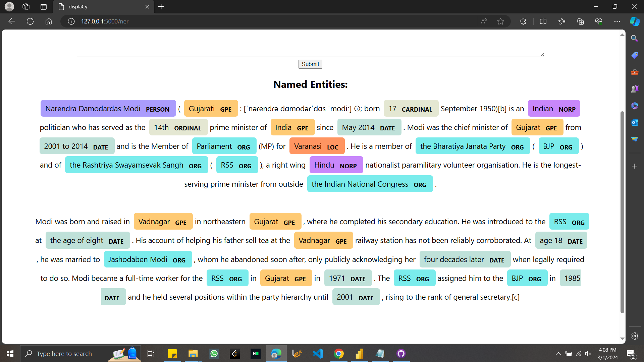
Task: Open GitHub Desktop from taskbar
Action: point(401,354)
